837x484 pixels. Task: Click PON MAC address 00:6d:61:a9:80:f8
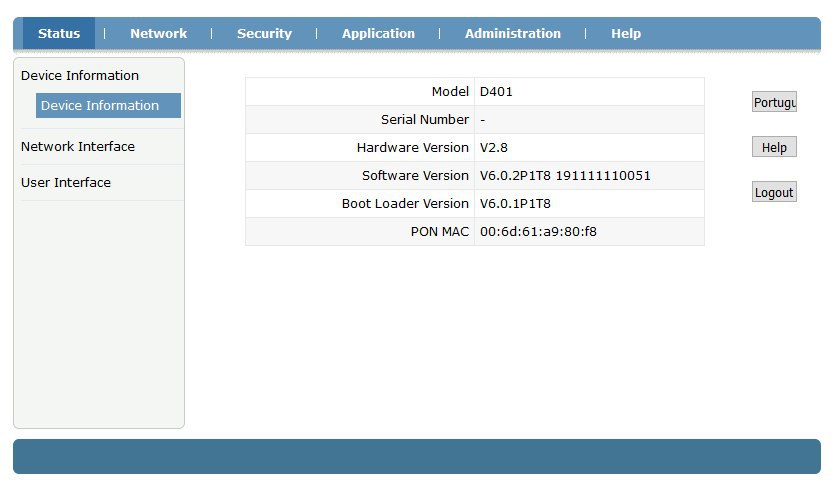[x=538, y=232]
